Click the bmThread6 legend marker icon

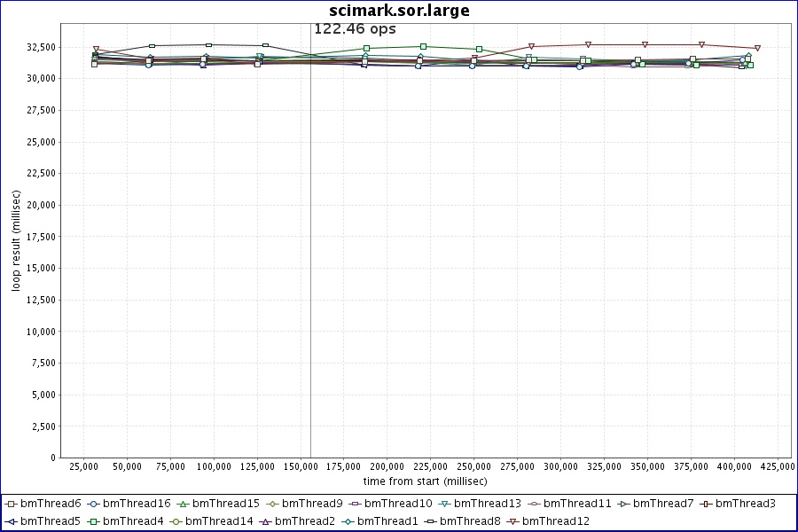click(x=11, y=504)
